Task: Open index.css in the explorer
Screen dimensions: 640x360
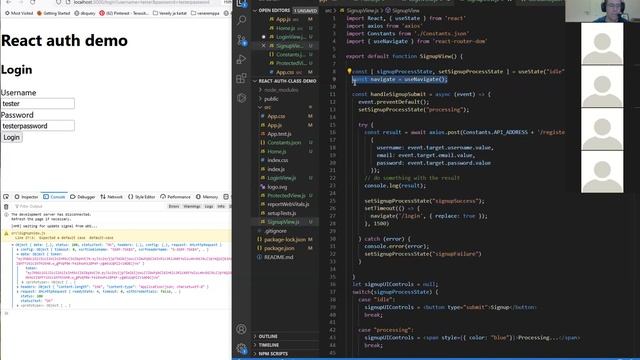Action: [x=278, y=160]
